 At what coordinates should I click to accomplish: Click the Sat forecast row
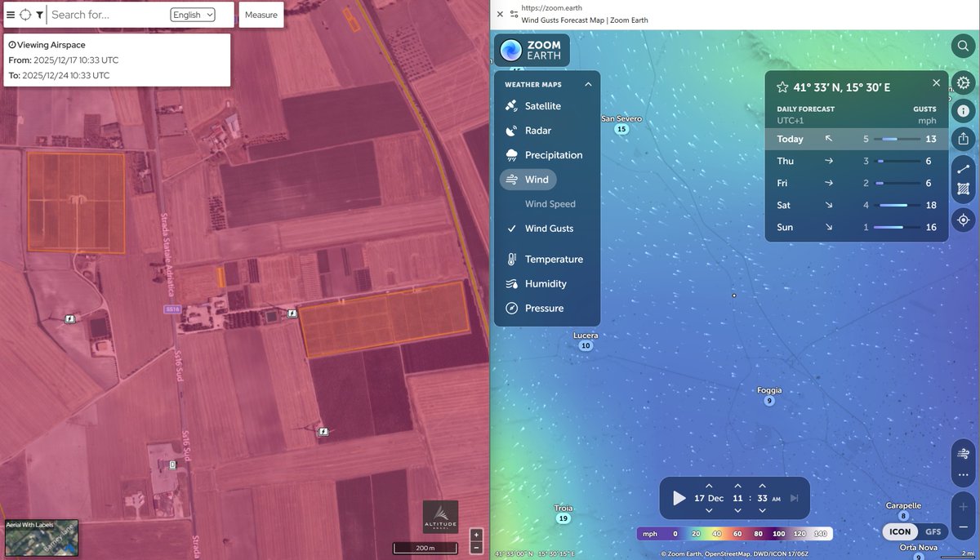857,205
